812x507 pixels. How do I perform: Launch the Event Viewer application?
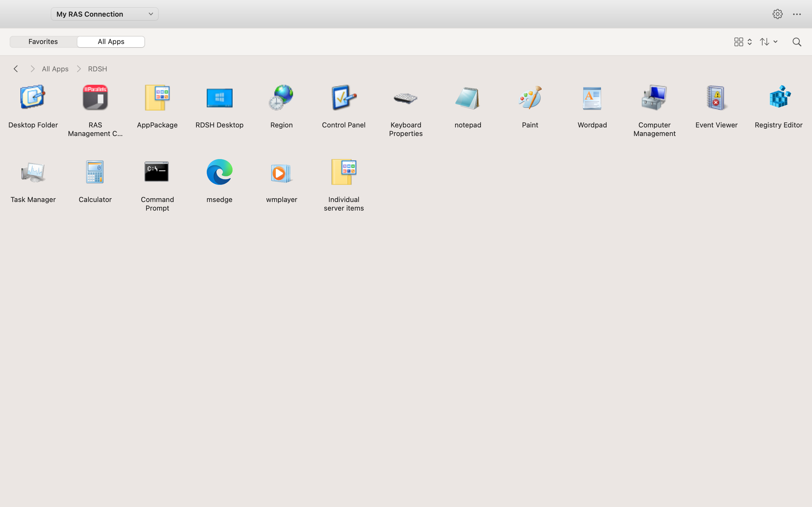coord(716,98)
